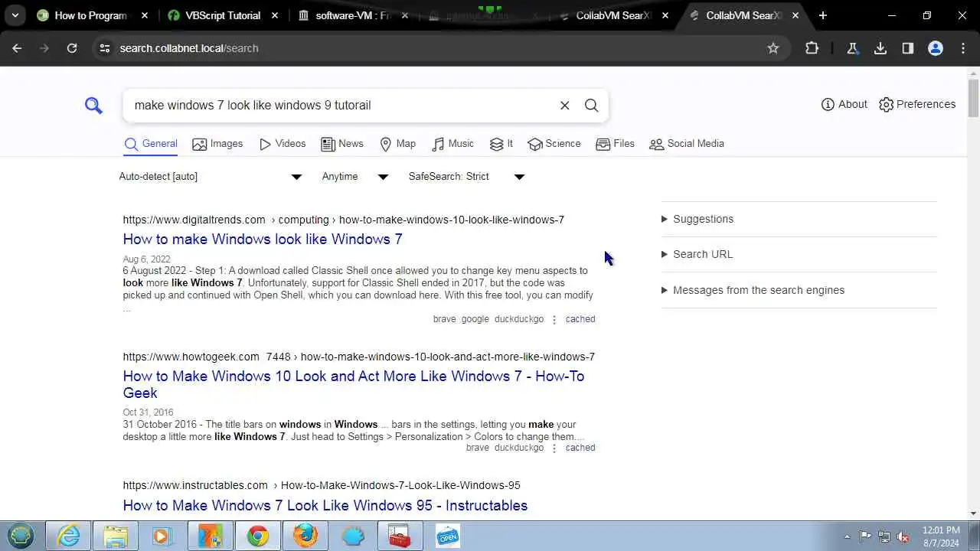
Task: Reload the current search page
Action: [x=72, y=48]
